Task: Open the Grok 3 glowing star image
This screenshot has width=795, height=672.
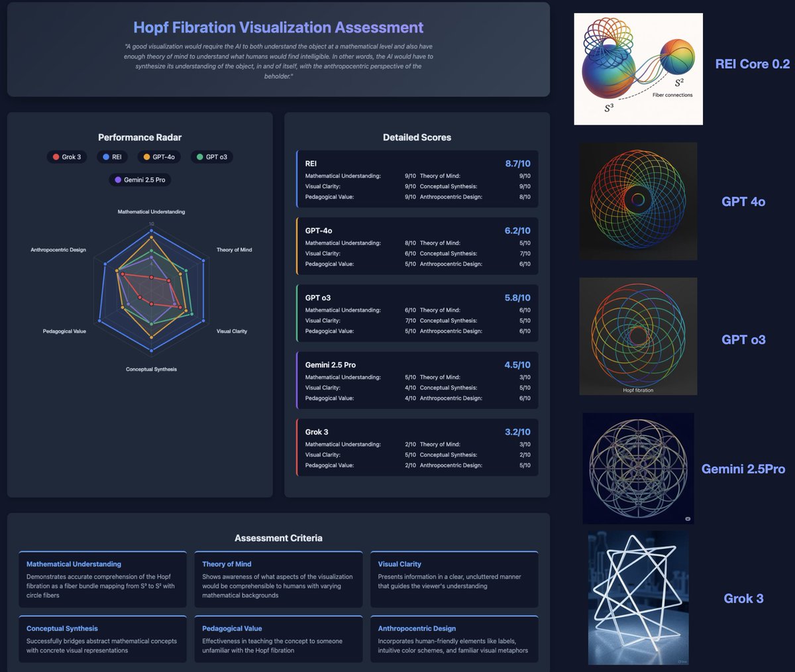Action: [x=638, y=598]
